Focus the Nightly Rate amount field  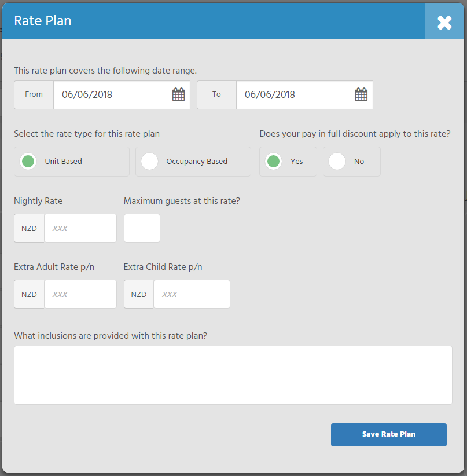(80, 228)
